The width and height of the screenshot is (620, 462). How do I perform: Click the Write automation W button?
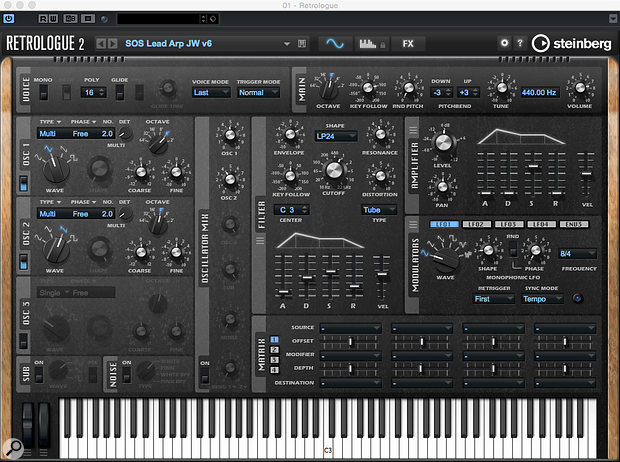coord(53,19)
